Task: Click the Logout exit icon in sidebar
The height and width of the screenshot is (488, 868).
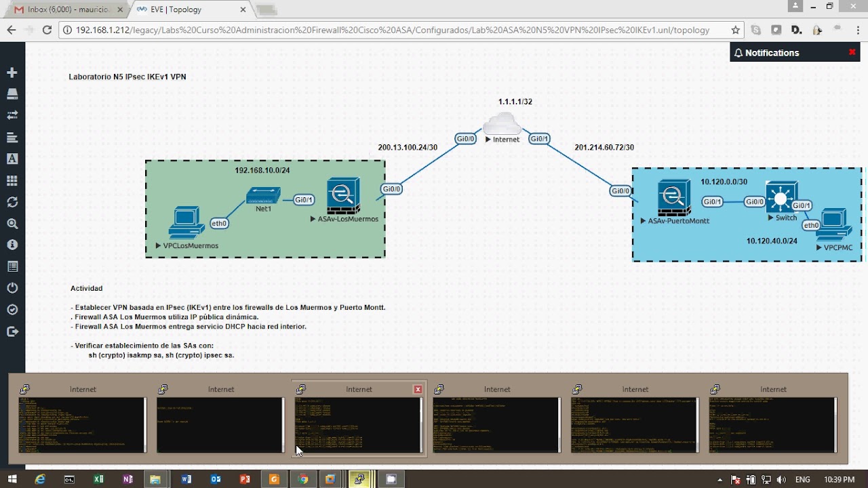Action: pyautogui.click(x=12, y=331)
